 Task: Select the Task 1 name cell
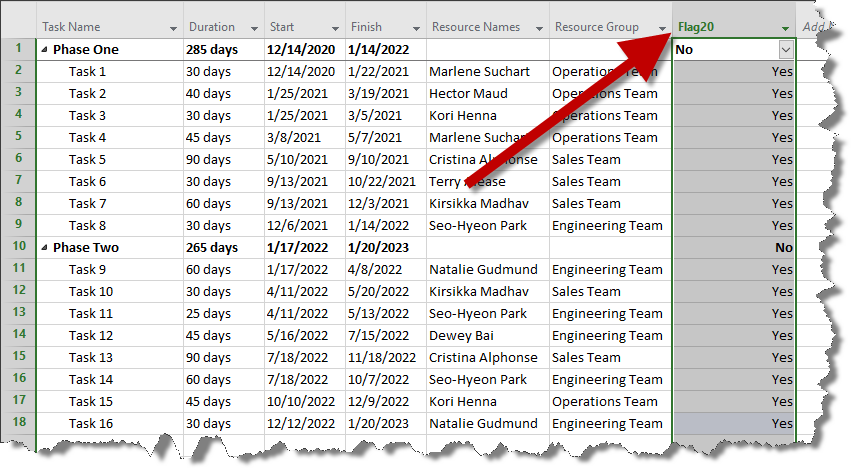tap(110, 72)
